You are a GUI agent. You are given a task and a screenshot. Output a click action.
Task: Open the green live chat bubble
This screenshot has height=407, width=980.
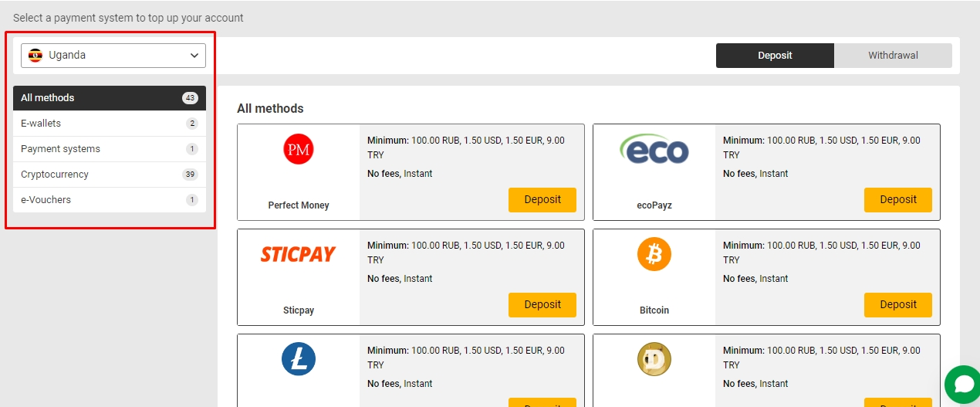[x=962, y=384]
